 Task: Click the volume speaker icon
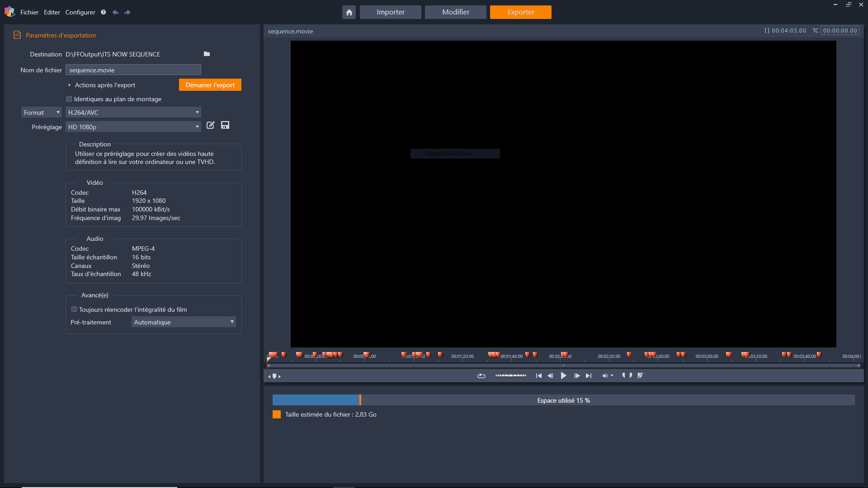[x=605, y=376]
